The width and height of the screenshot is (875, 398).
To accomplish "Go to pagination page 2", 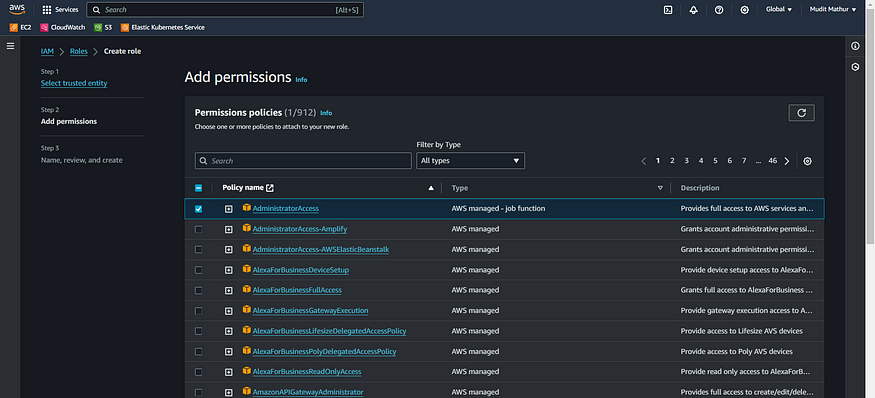I will coord(672,161).
